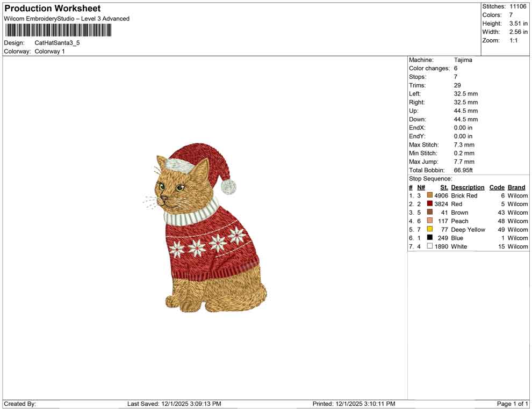Click the White color swatch
This screenshot has height=409, width=532.
tap(429, 246)
